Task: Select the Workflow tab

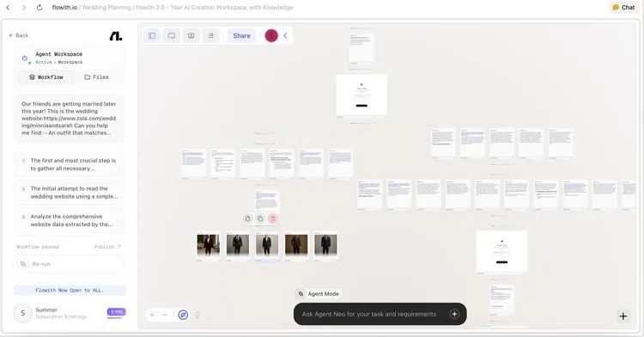Action: tap(46, 77)
